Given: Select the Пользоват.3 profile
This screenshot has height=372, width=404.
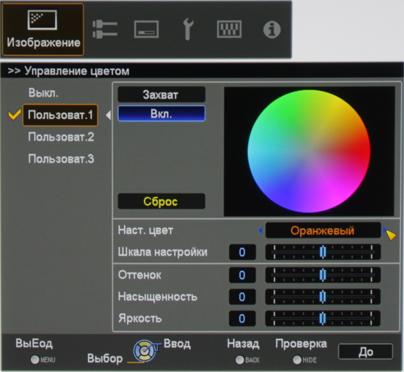Looking at the screenshot, I should [61, 159].
